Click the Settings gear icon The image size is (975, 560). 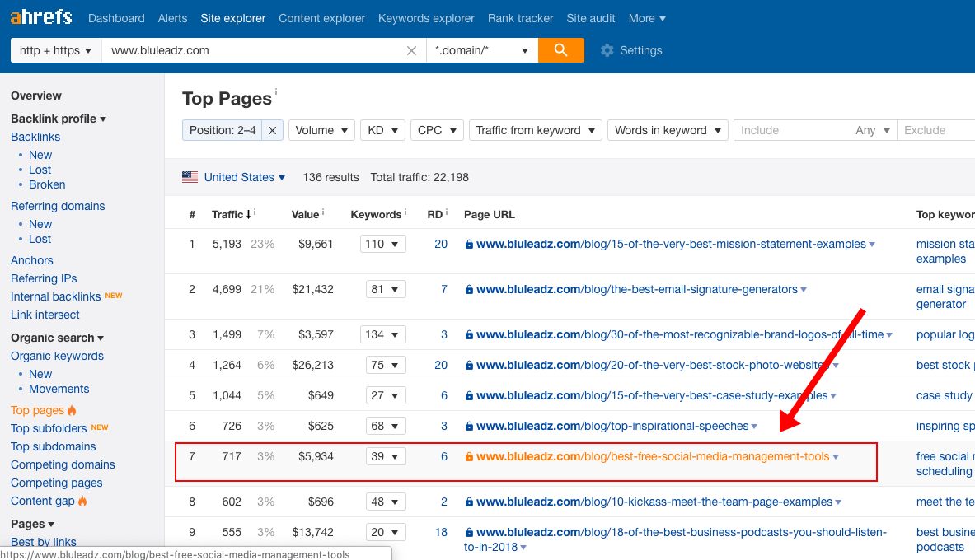607,50
